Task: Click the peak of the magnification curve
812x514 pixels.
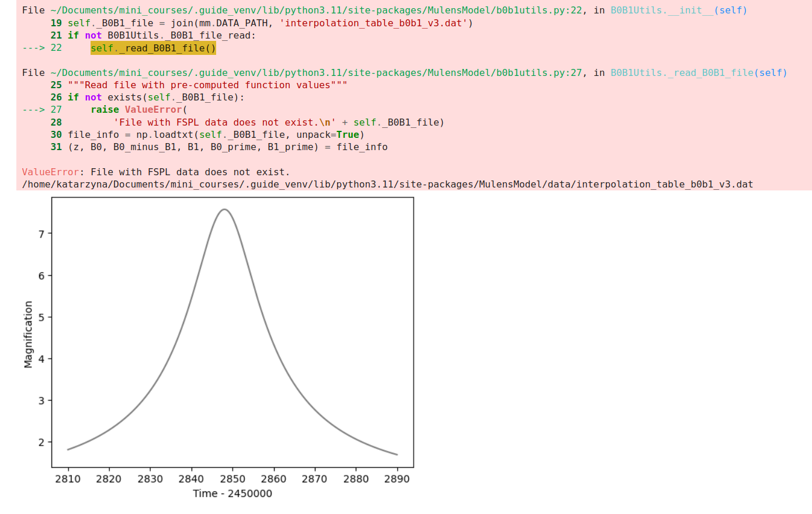Action: 224,209
